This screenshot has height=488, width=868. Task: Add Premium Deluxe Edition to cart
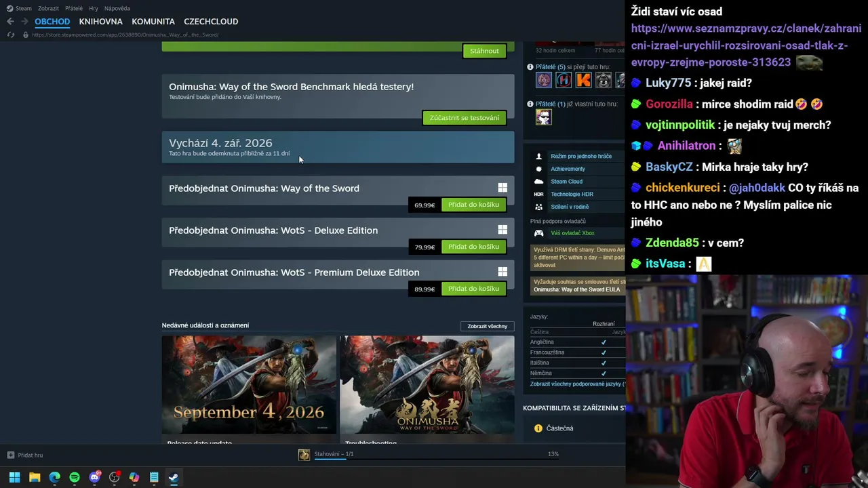point(473,289)
